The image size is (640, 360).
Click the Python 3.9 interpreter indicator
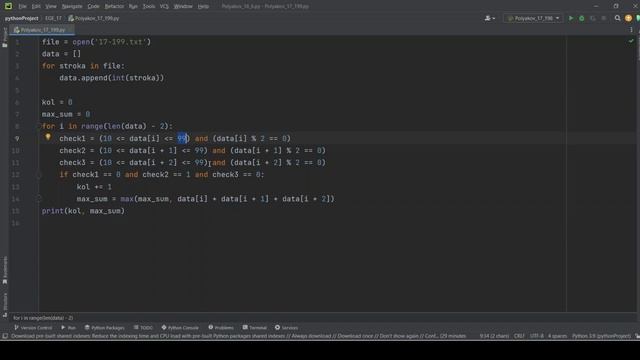tap(601, 336)
